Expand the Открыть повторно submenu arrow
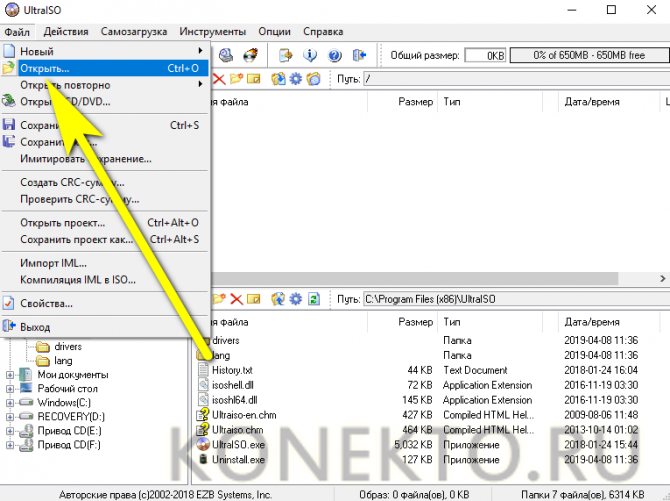This screenshot has width=670, height=501. (x=200, y=85)
